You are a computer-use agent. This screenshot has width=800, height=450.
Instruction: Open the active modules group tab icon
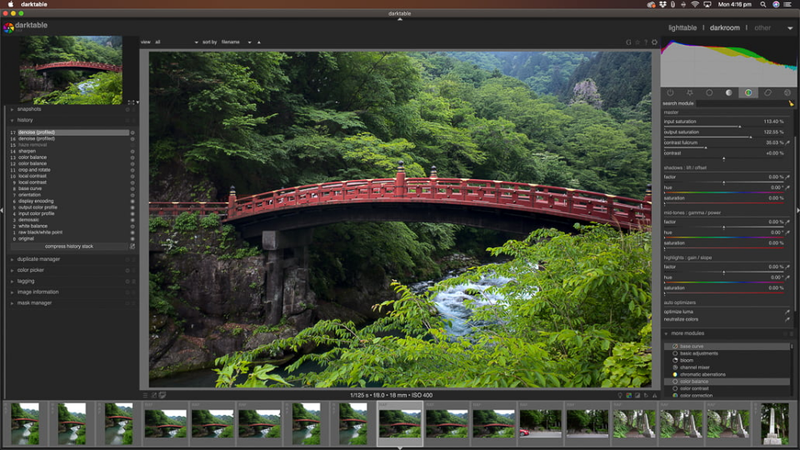pos(670,93)
